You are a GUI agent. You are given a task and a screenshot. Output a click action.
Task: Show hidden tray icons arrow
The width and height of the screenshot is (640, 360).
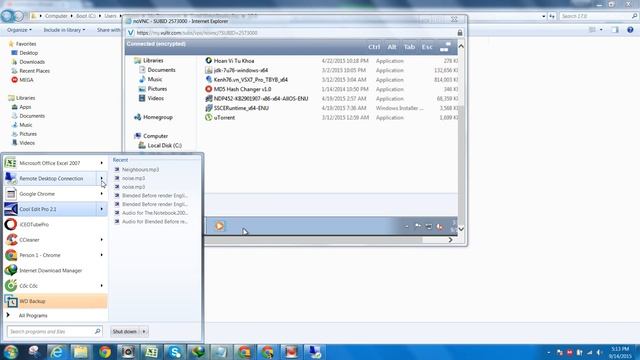(549, 352)
